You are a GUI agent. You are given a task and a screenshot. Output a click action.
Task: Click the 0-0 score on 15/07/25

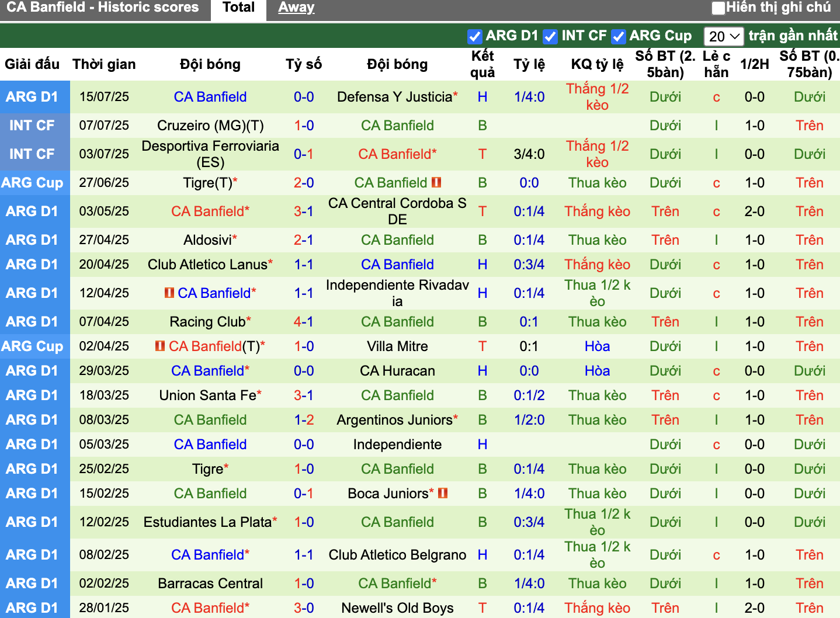click(x=304, y=97)
